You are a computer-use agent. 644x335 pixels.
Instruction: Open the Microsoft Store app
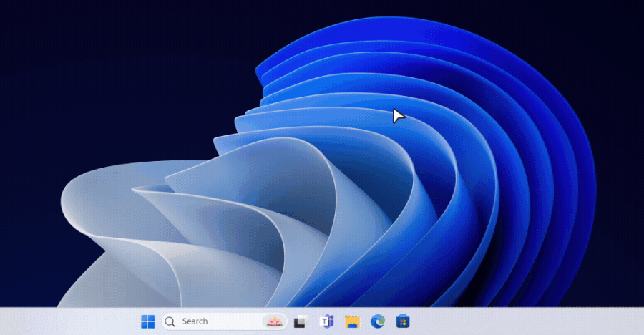coord(403,321)
